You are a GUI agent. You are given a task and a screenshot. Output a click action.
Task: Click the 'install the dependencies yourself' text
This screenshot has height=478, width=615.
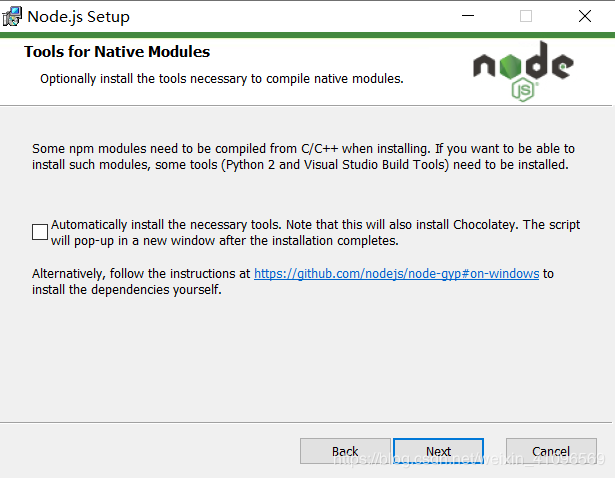click(127, 289)
